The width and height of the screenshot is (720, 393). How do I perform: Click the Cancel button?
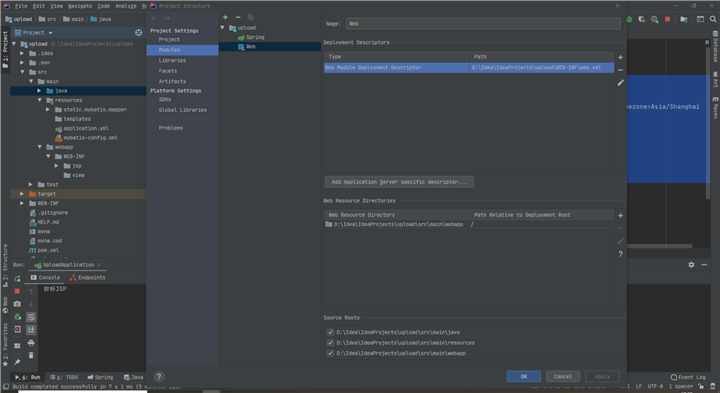563,376
